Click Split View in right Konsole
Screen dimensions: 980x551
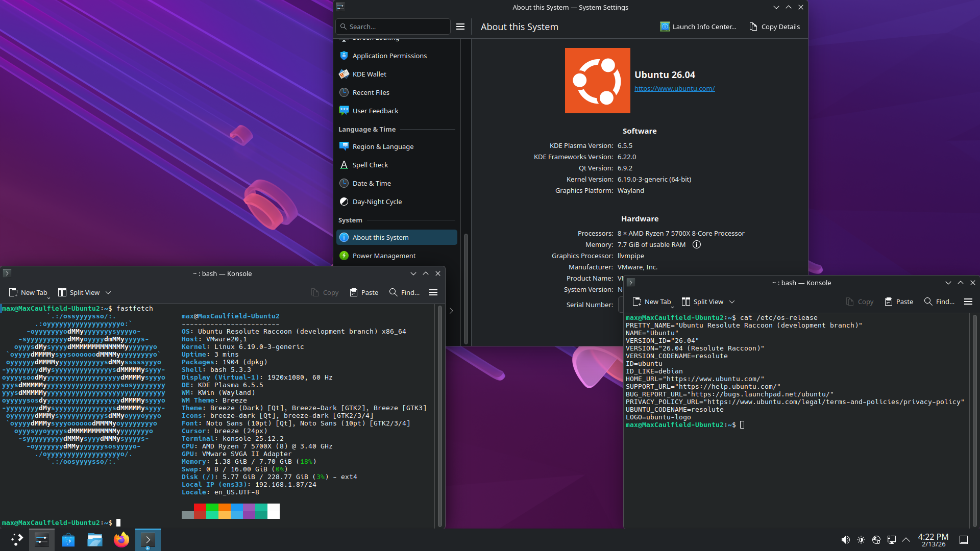(x=702, y=302)
